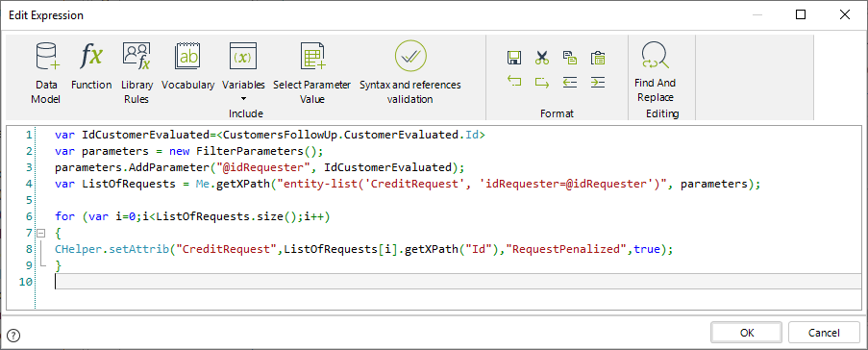Viewport: 868px width, 350px height.
Task: Paste from the clipboard icon
Action: click(597, 58)
